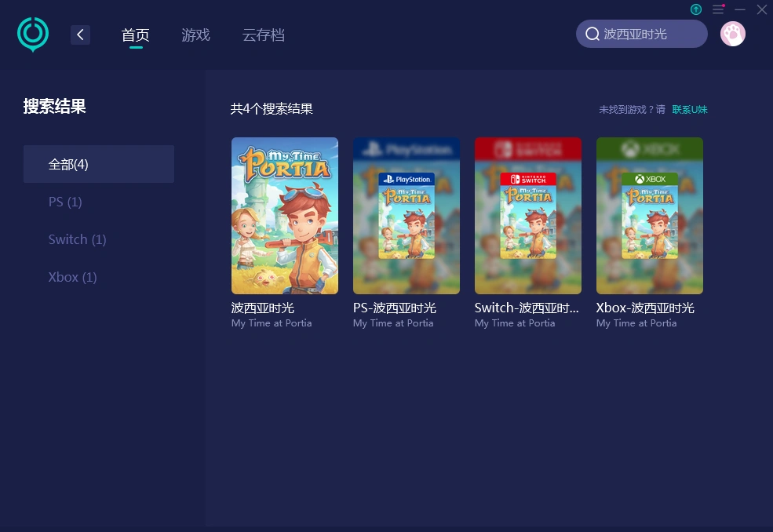Click the Xbox-波西亚时光 title text

pyautogui.click(x=645, y=308)
